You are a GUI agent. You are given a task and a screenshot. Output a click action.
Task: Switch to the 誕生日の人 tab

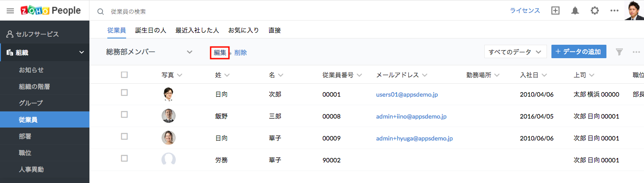click(151, 30)
